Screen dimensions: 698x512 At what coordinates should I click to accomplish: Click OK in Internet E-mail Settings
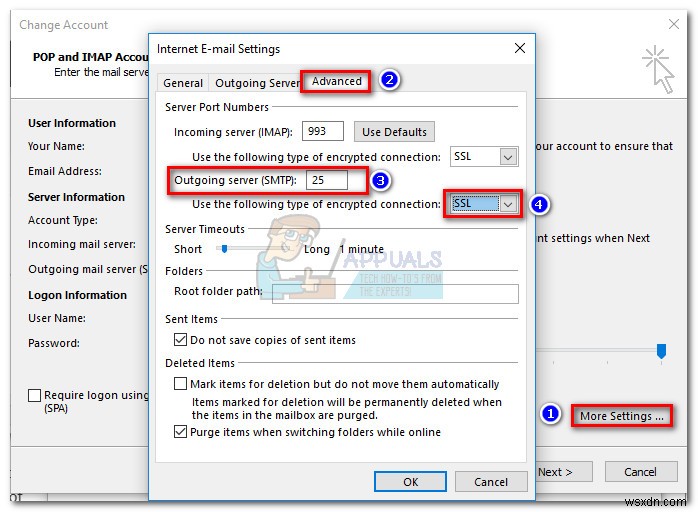(410, 482)
